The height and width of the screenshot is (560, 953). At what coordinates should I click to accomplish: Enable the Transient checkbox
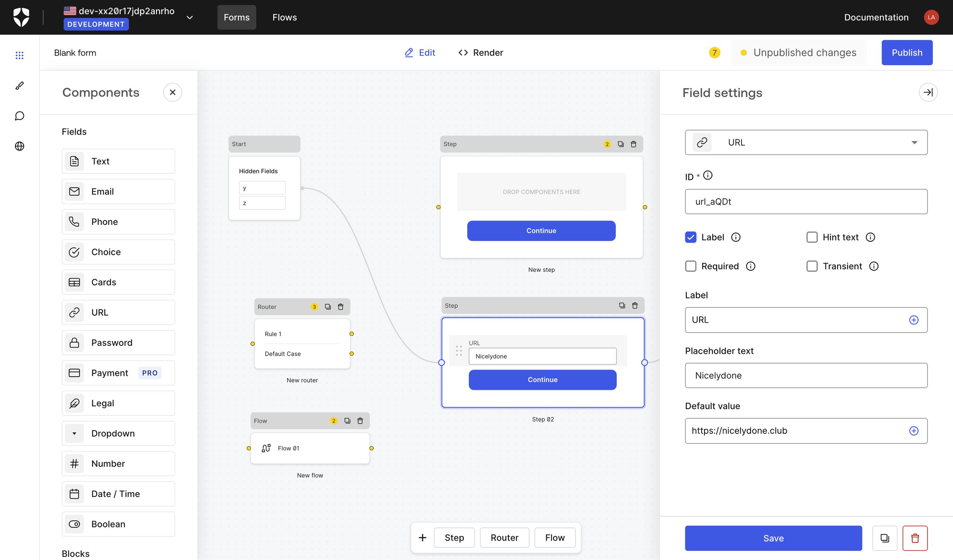(x=812, y=266)
